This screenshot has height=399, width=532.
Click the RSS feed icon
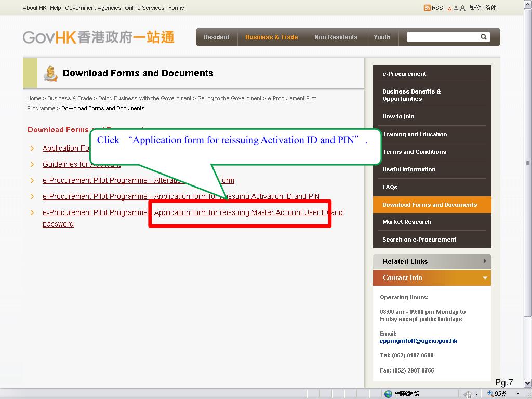(x=427, y=8)
